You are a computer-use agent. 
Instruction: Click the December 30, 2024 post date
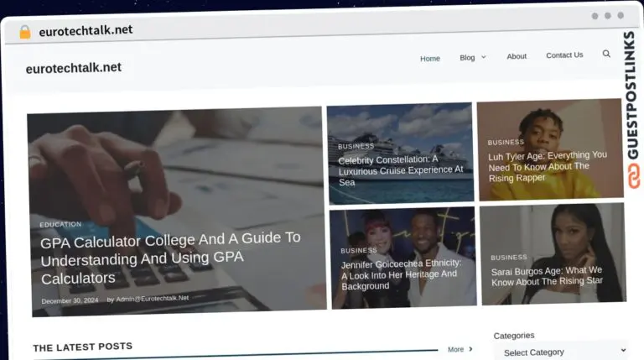point(70,300)
